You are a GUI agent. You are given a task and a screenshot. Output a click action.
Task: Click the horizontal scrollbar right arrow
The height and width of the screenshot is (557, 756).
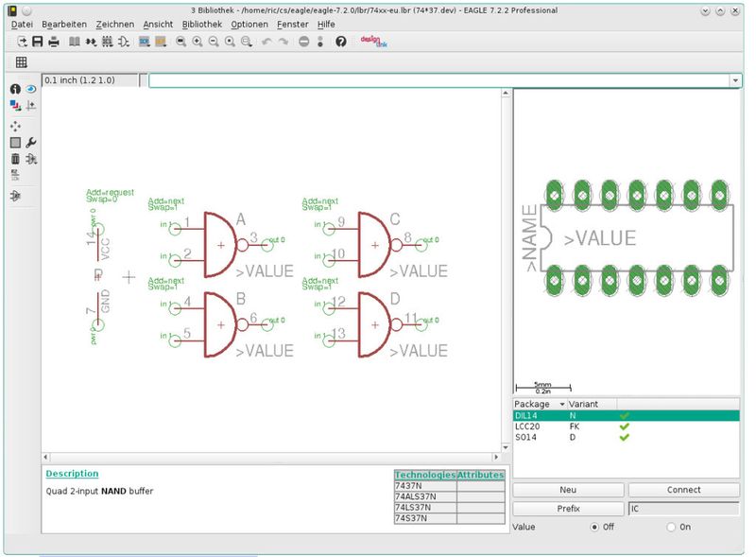point(496,457)
